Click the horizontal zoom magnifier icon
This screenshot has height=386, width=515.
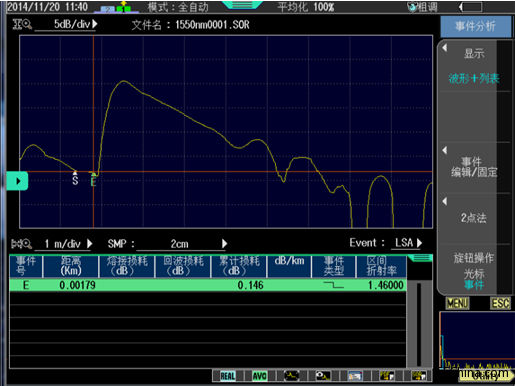pos(21,244)
